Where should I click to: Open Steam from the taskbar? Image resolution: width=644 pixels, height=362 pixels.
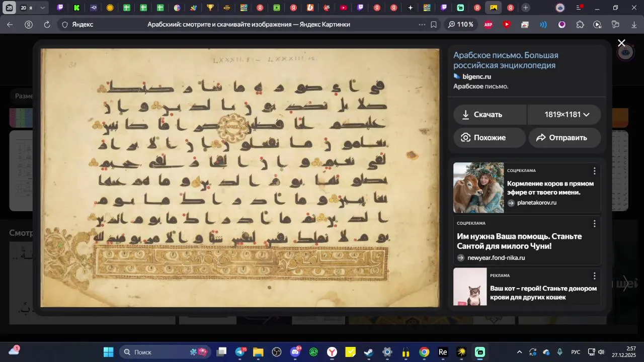pyautogui.click(x=369, y=352)
